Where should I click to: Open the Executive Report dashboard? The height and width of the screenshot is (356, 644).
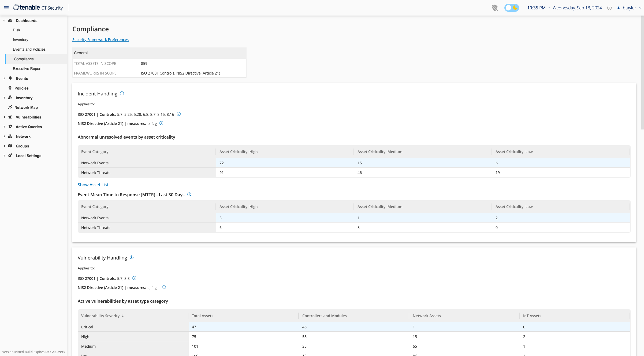pyautogui.click(x=27, y=69)
